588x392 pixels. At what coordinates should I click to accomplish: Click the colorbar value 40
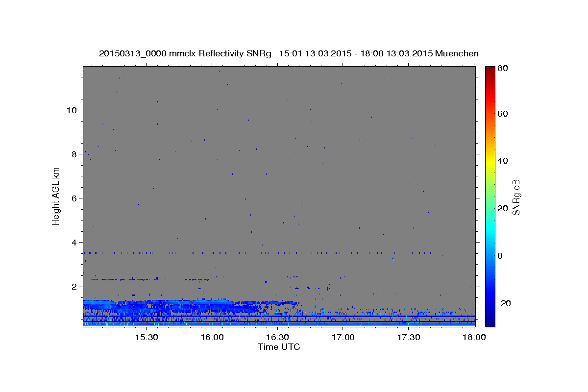[502, 161]
